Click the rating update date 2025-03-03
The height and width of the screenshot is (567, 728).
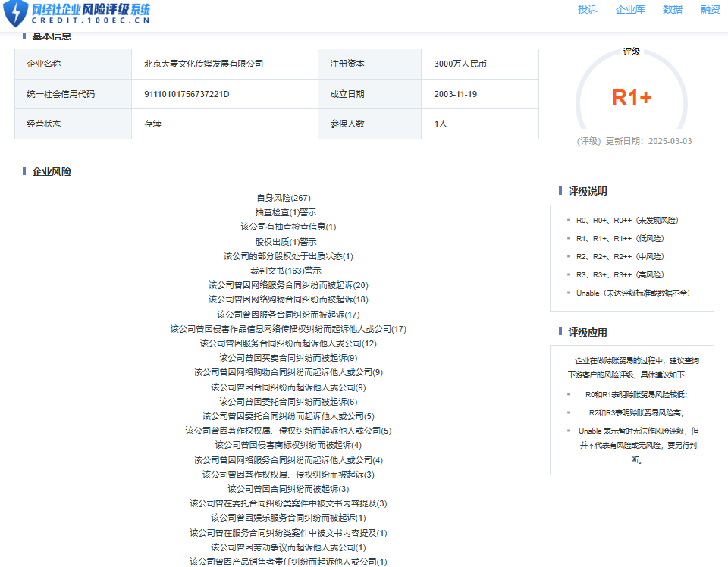670,141
